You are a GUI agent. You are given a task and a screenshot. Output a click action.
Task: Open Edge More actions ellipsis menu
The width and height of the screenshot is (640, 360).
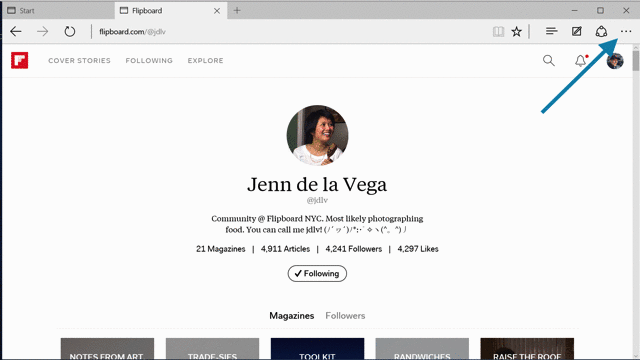coord(626,31)
